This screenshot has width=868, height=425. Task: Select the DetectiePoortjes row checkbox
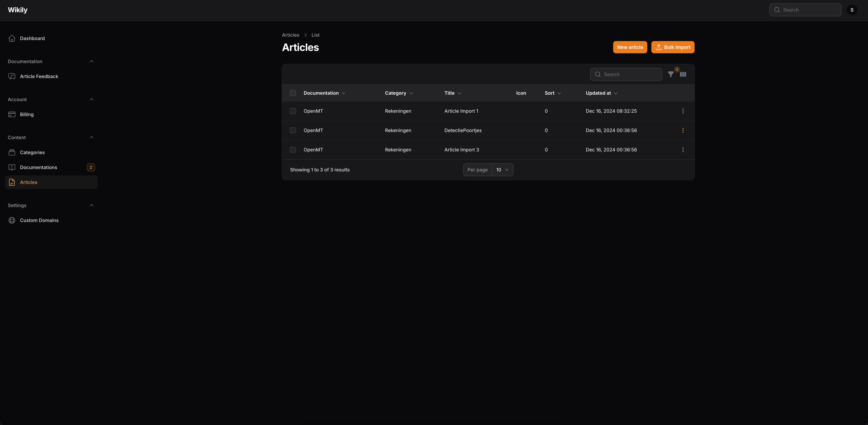point(293,130)
